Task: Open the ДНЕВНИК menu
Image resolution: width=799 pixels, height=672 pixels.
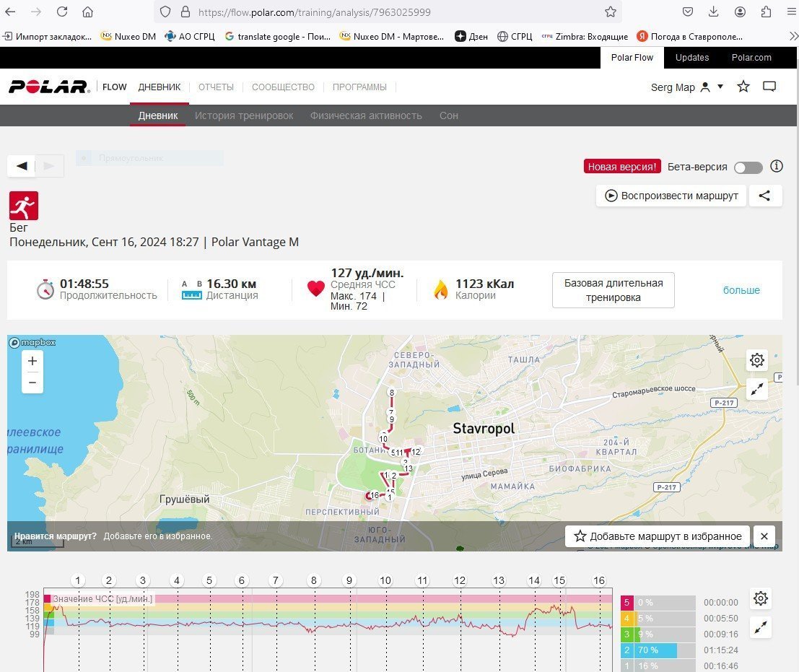Action: pos(159,87)
